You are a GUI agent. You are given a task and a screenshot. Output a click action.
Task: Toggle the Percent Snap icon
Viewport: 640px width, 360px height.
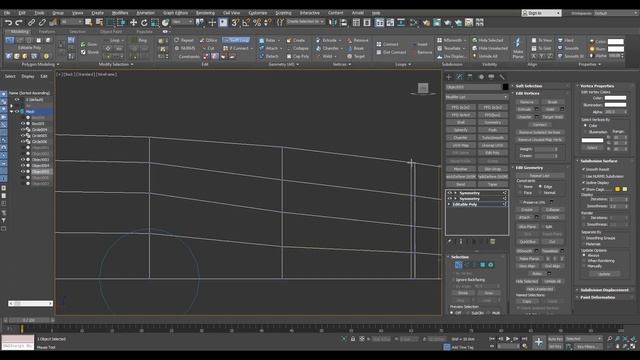pos(257,22)
